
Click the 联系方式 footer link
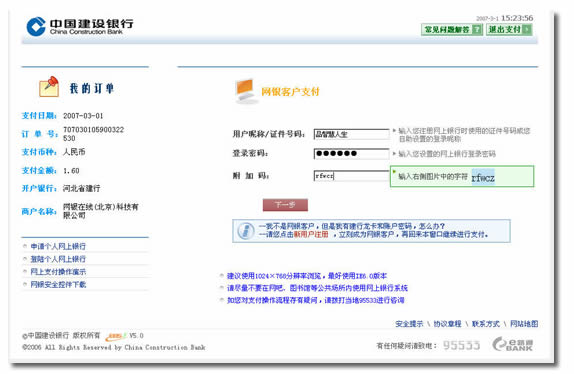(486, 324)
